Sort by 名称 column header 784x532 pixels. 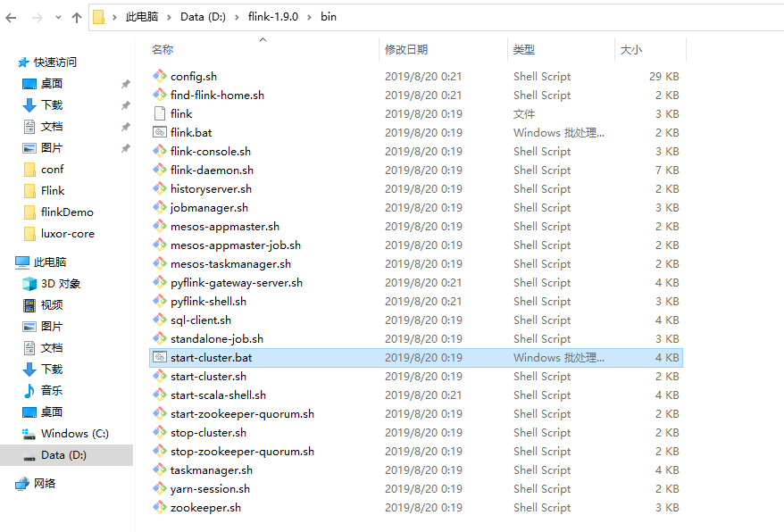click(163, 49)
